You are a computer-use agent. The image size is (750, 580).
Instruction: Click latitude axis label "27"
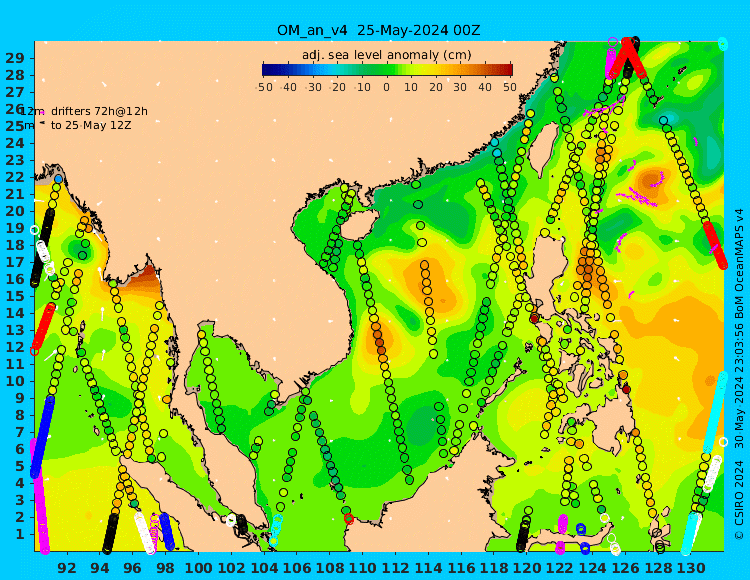(x=14, y=92)
